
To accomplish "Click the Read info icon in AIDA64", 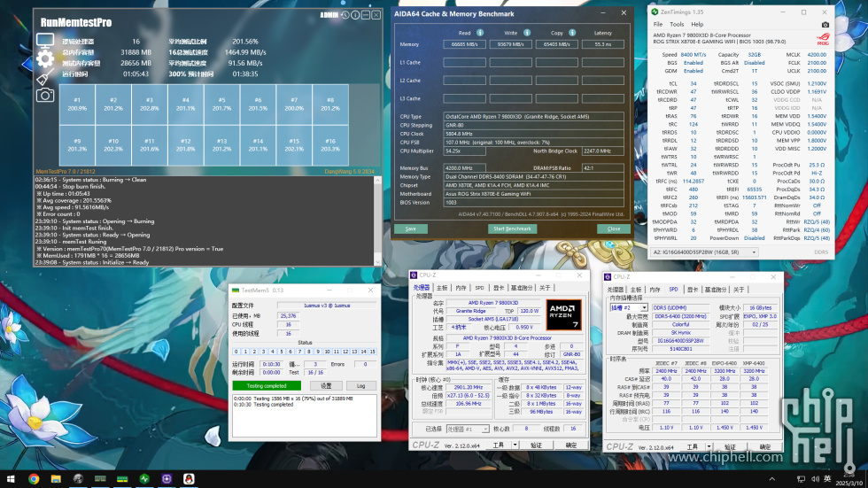I will click(480, 33).
